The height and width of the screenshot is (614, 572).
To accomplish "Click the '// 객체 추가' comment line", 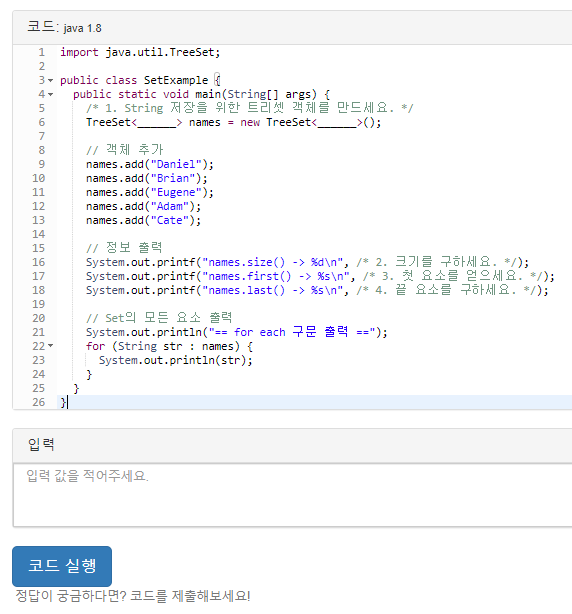I will [125, 150].
